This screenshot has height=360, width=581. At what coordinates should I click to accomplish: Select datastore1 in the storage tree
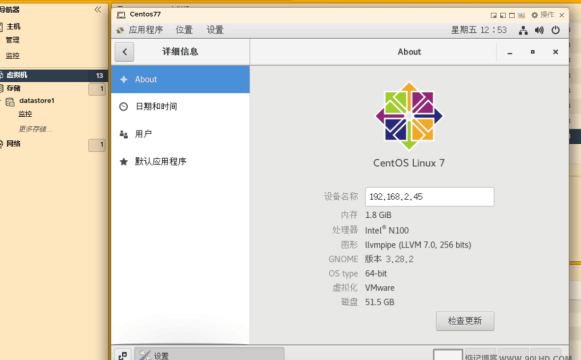point(37,101)
